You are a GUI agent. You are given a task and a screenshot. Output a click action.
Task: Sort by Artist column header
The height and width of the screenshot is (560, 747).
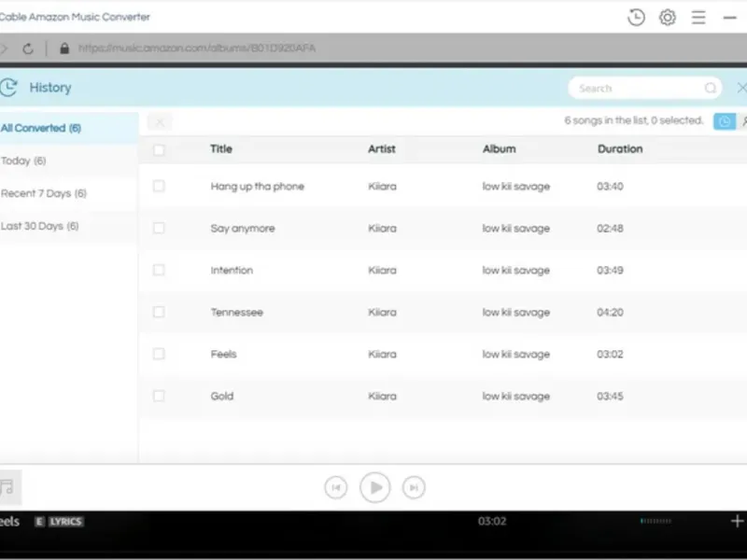pyautogui.click(x=382, y=149)
